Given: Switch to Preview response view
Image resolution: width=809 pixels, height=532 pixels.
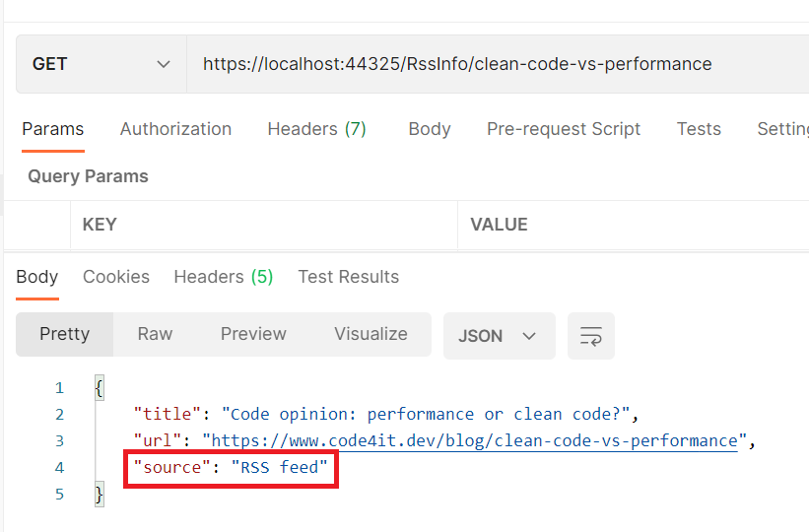Looking at the screenshot, I should 253,334.
